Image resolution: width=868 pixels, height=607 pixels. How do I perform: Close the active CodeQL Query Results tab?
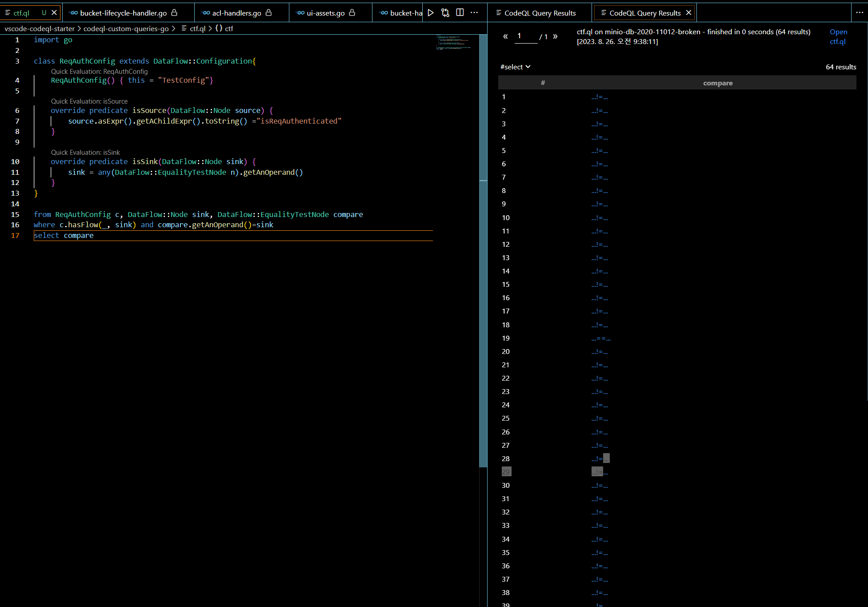(688, 12)
